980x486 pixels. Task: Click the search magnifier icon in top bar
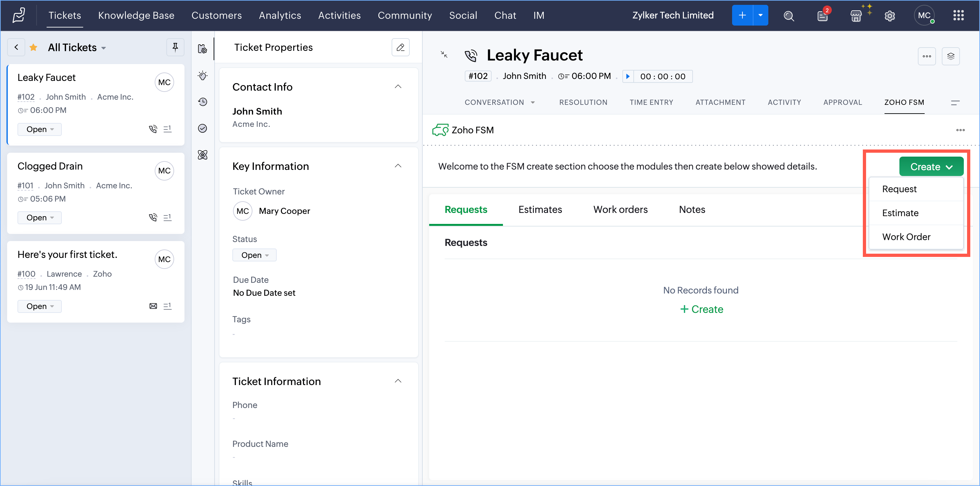click(x=789, y=16)
